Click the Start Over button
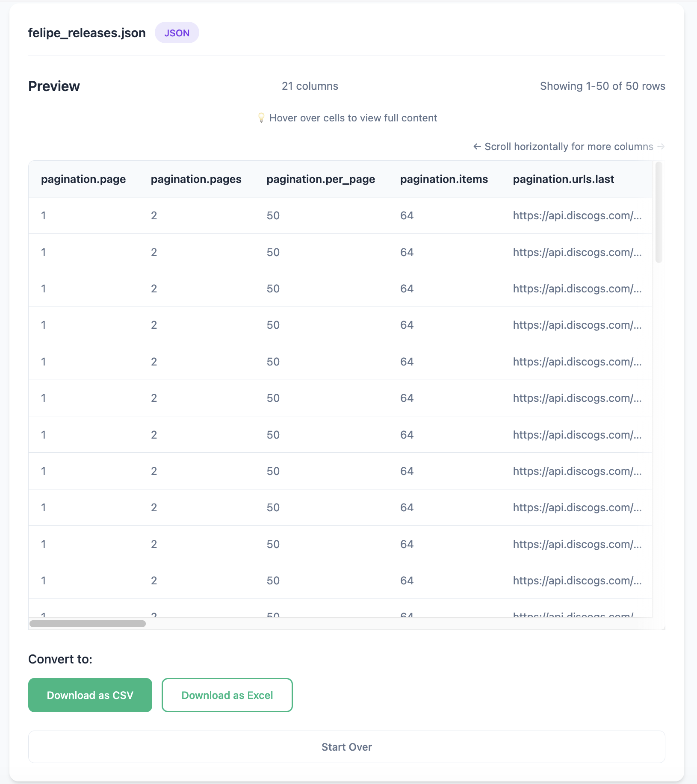The height and width of the screenshot is (784, 697). pyautogui.click(x=347, y=746)
